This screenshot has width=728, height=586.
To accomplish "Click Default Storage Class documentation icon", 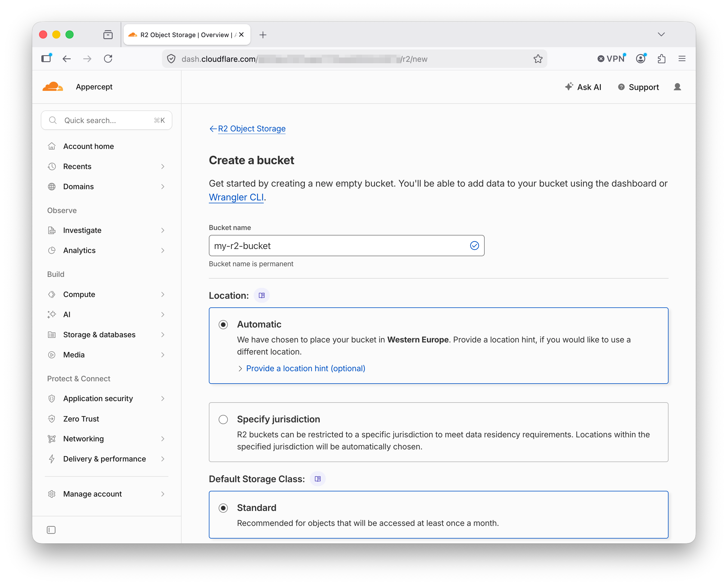I will pyautogui.click(x=318, y=479).
